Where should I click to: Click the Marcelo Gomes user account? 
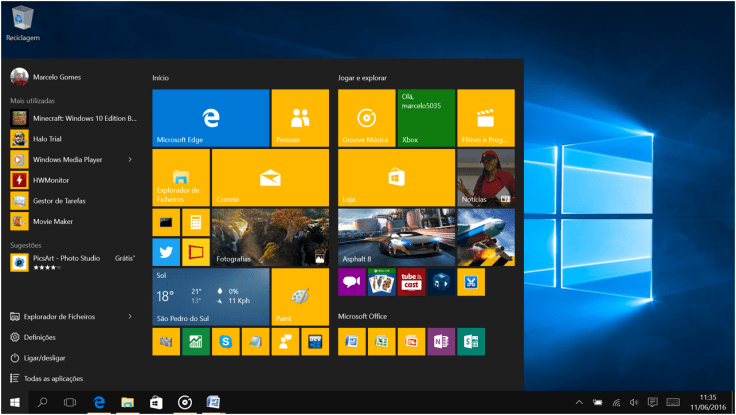[56, 77]
